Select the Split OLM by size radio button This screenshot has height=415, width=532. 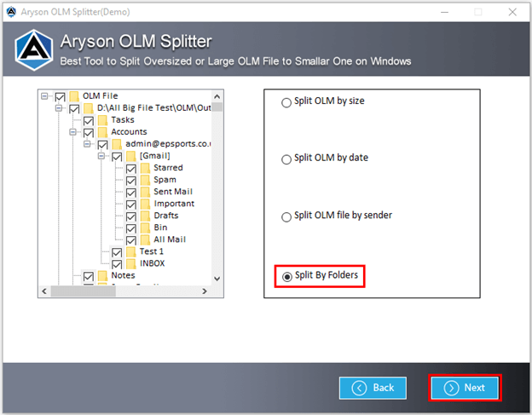286,102
